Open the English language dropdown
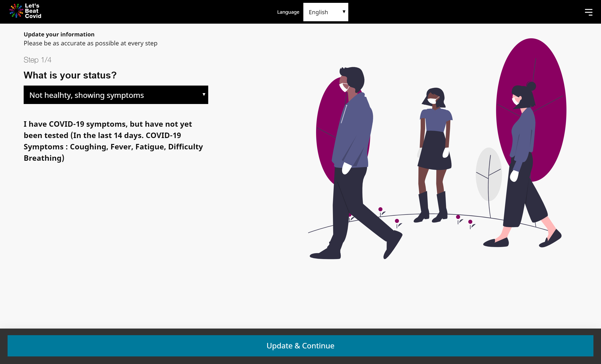Image resolution: width=601 pixels, height=364 pixels. click(x=326, y=12)
